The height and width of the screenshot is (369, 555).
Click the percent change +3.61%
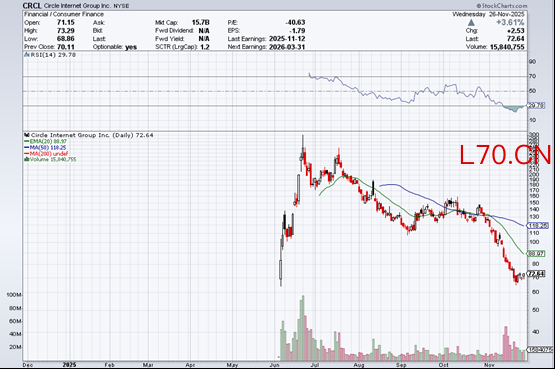tap(510, 22)
